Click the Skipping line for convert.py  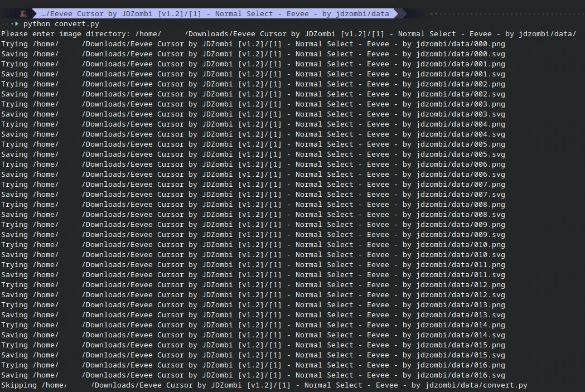pos(264,386)
